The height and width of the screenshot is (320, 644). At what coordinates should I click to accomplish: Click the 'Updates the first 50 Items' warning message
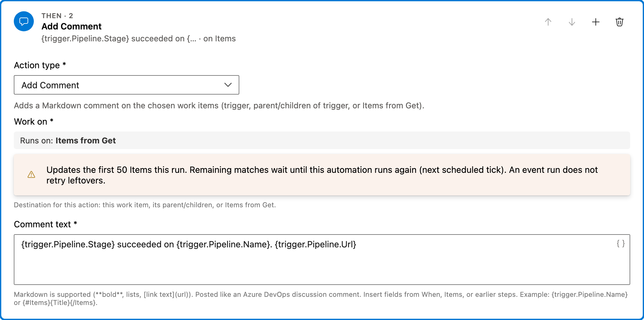tap(322, 175)
